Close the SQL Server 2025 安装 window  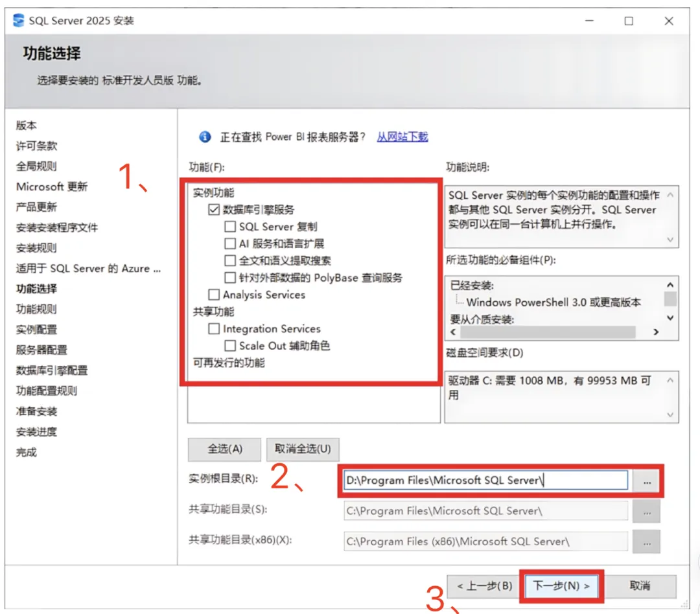(x=668, y=21)
